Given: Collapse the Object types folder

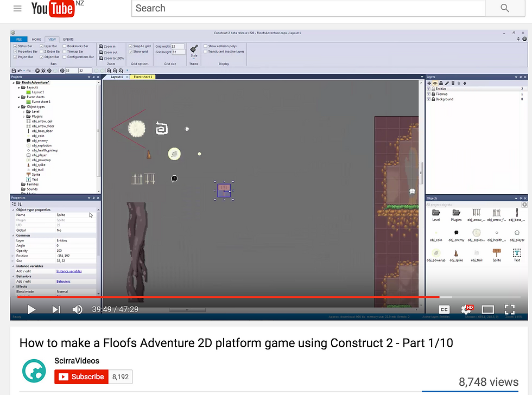Looking at the screenshot, I should [18, 107].
